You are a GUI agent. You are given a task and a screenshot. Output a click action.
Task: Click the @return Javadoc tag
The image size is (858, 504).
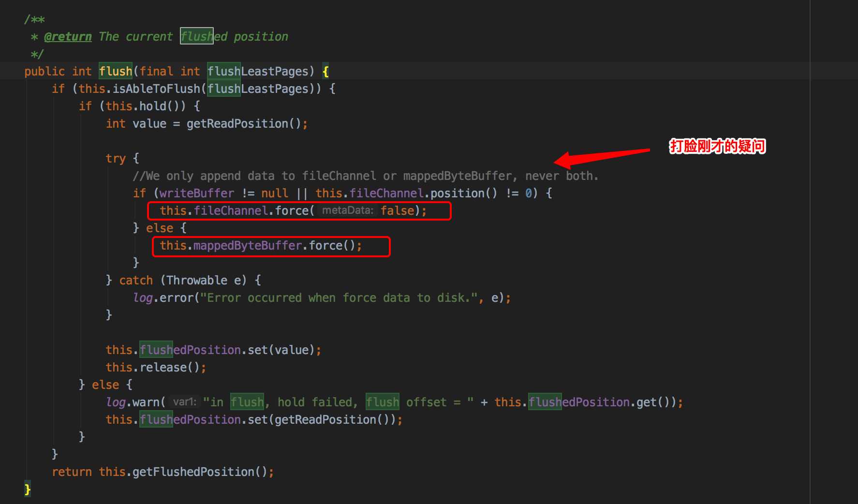pos(68,37)
